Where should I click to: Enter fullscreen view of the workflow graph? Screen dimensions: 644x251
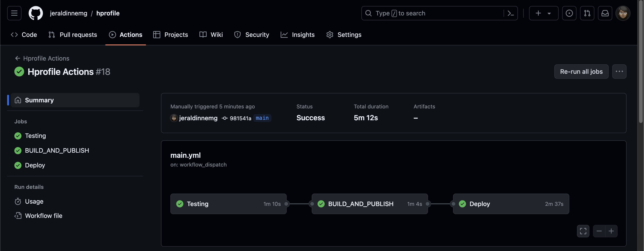click(x=583, y=231)
